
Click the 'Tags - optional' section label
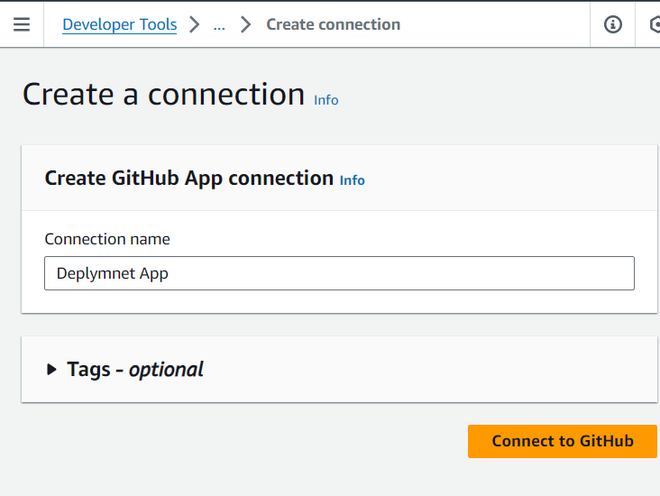point(135,370)
